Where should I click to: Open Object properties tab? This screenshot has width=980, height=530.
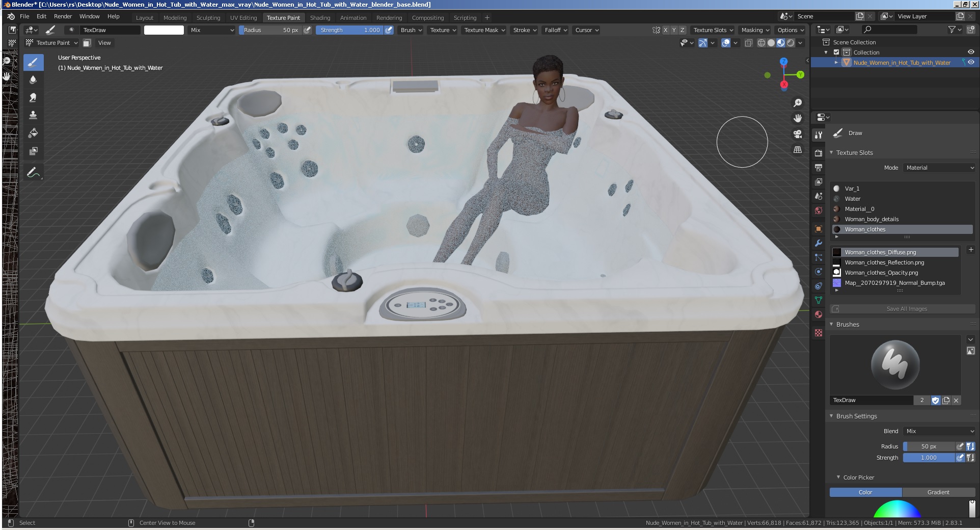tap(819, 229)
